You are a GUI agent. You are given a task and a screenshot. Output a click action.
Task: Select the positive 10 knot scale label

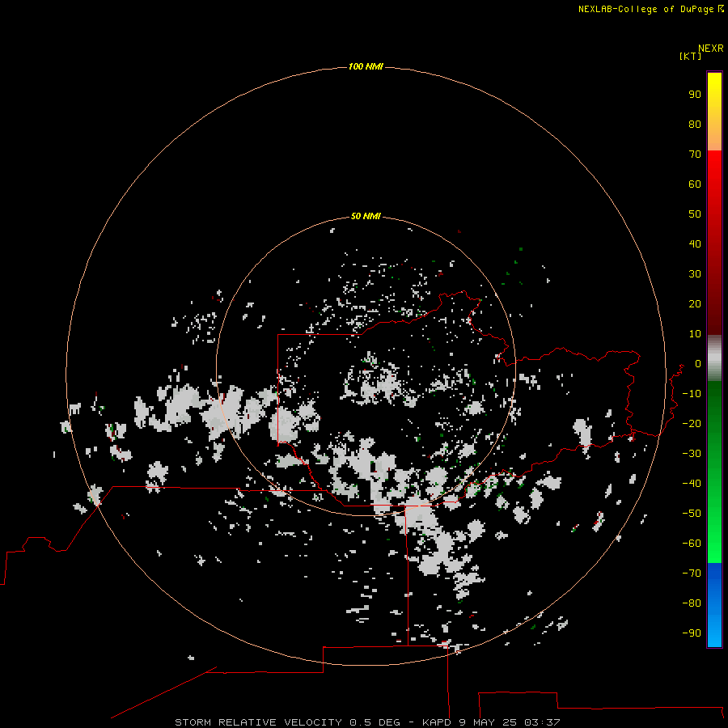(x=695, y=334)
